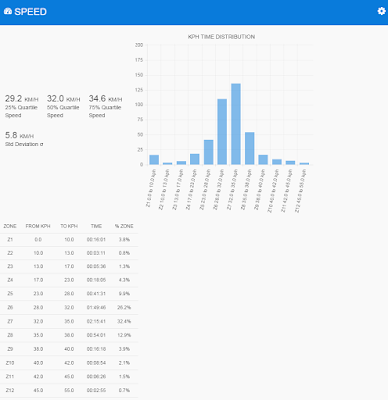This screenshot has height=400, width=388.
Task: Select the Z7 32.0 to 35.0 bar
Action: [x=236, y=124]
